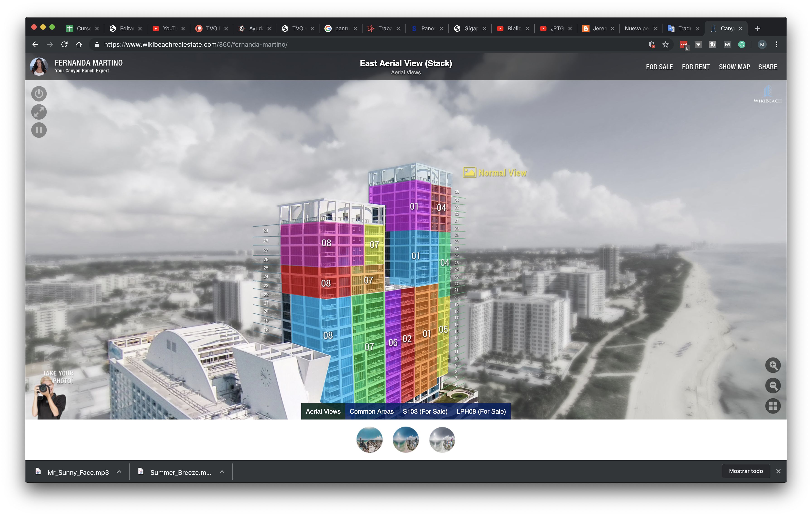
Task: Click SHOW MAP in header
Action: coord(734,67)
